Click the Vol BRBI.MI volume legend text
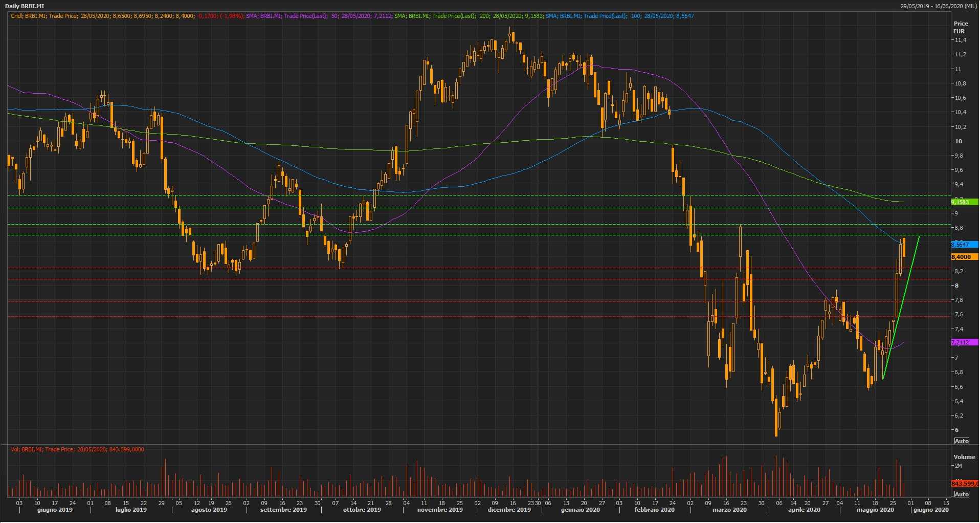Image resolution: width=980 pixels, height=523 pixels. (x=78, y=449)
